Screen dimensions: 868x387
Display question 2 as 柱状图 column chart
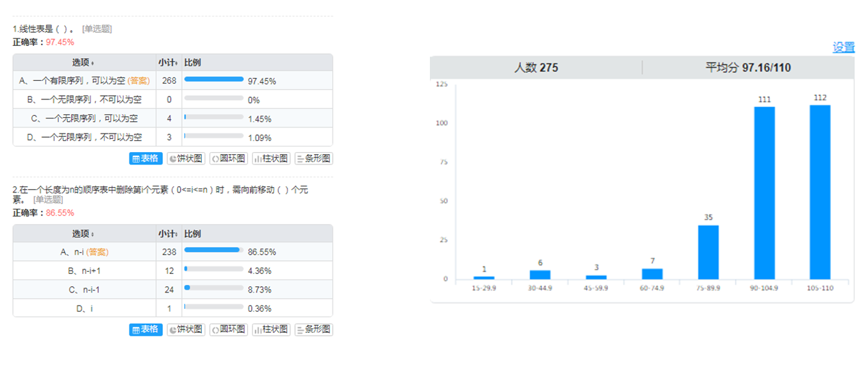tap(271, 329)
